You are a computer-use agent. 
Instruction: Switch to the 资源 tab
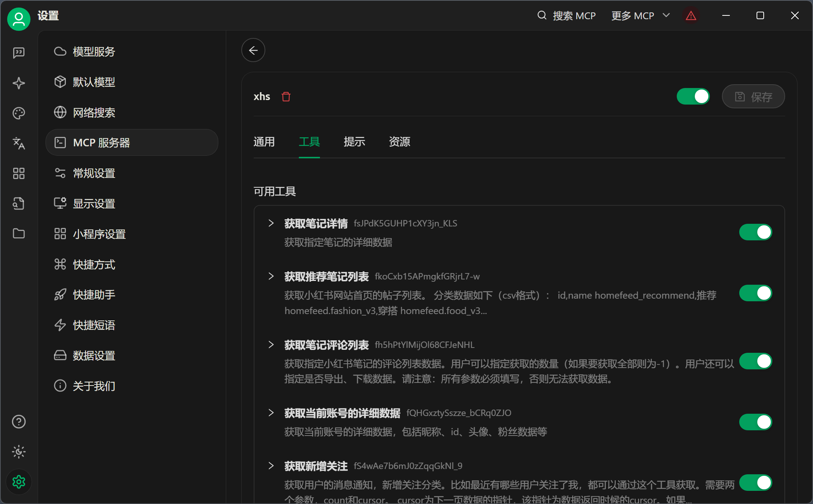pyautogui.click(x=399, y=142)
